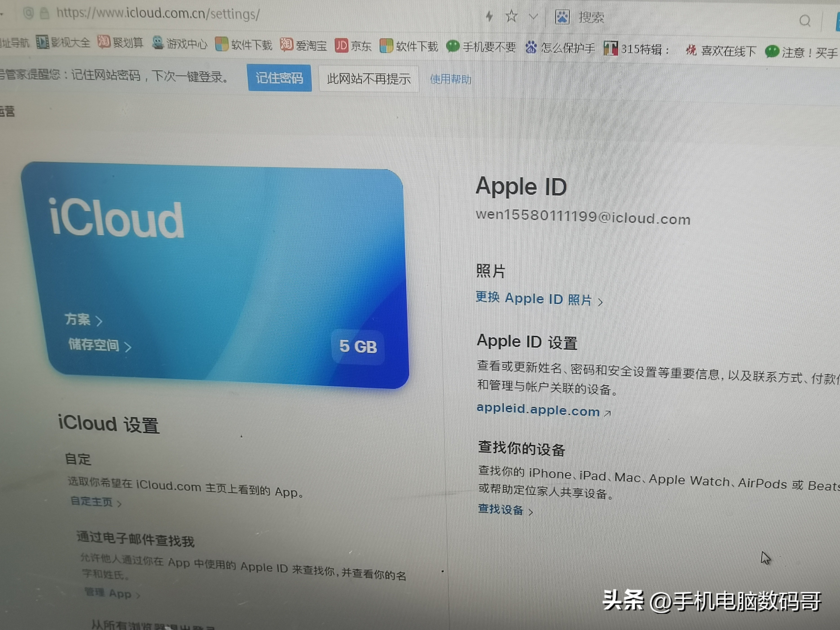Click the lock icon in the address bar
This screenshot has height=630, width=840.
(x=45, y=13)
